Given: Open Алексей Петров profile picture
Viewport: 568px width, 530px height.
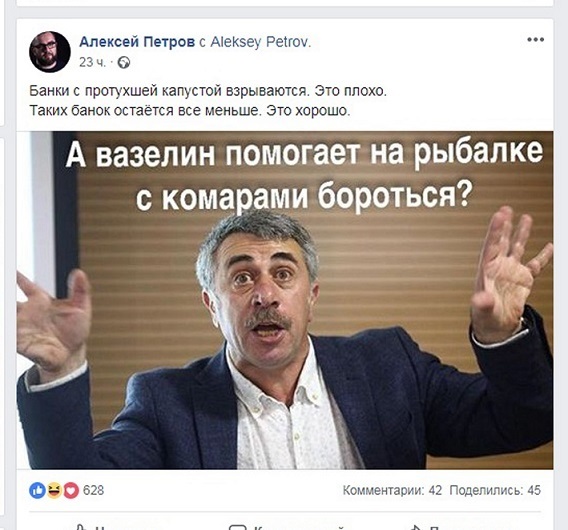Looking at the screenshot, I should click(x=50, y=52).
